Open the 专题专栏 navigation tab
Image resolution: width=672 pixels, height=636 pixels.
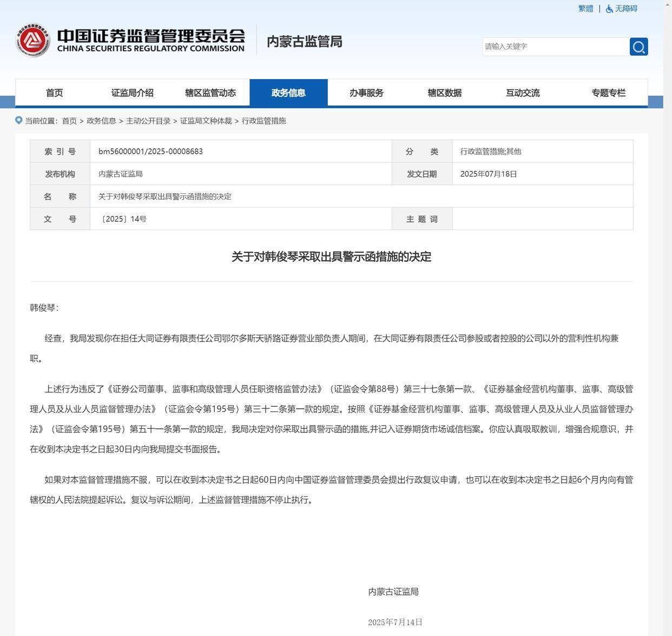[608, 93]
